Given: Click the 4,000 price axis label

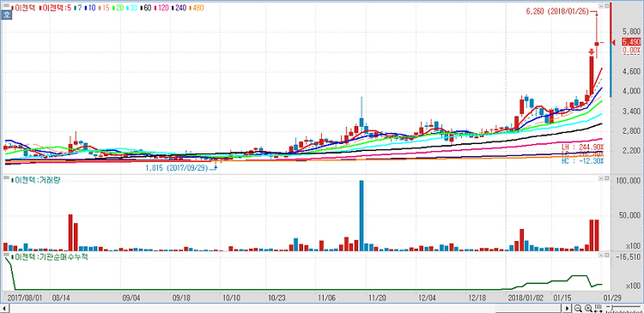Looking at the screenshot, I should pyautogui.click(x=632, y=91).
